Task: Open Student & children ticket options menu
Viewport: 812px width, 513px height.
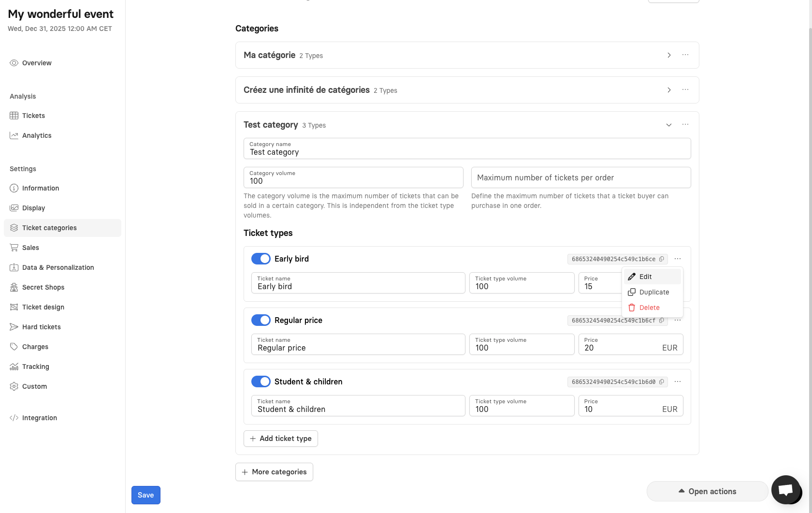Action: click(x=678, y=382)
